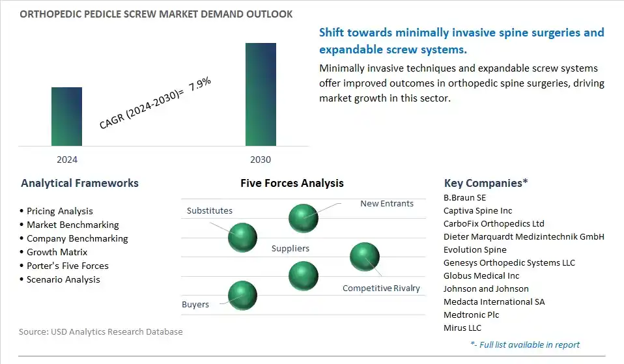624x364 pixels.
Task: Select the minimally invasive spine surgeries headline
Action: click(x=462, y=40)
